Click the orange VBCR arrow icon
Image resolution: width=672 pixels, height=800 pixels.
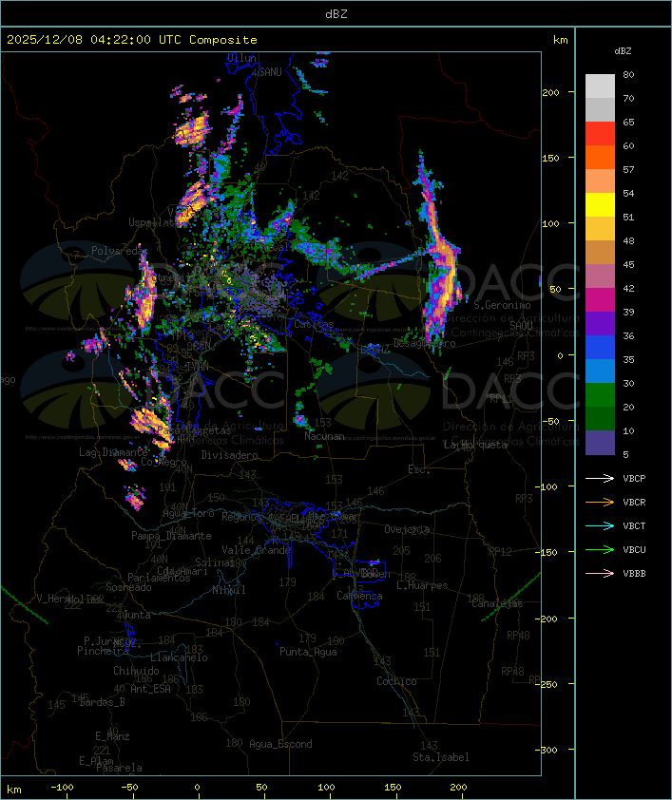pos(600,502)
